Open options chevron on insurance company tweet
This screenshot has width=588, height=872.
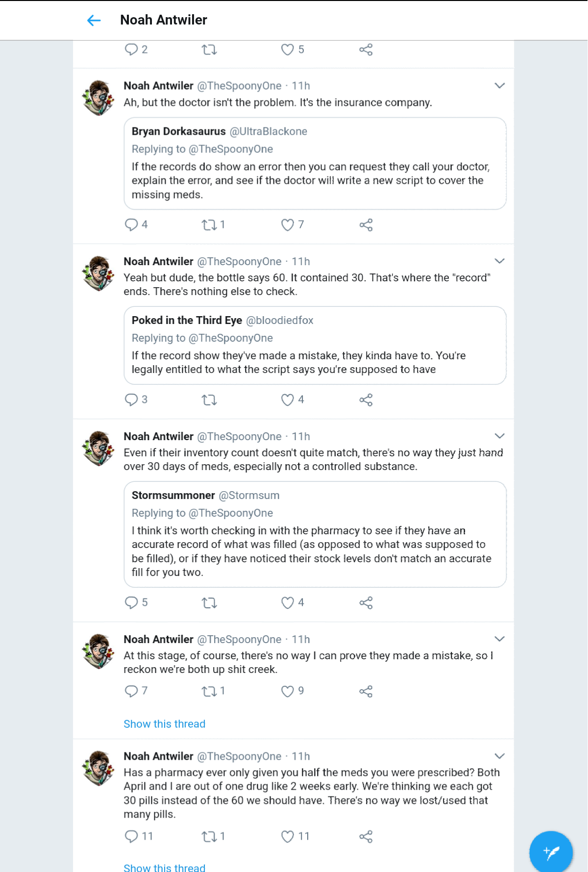pos(499,86)
